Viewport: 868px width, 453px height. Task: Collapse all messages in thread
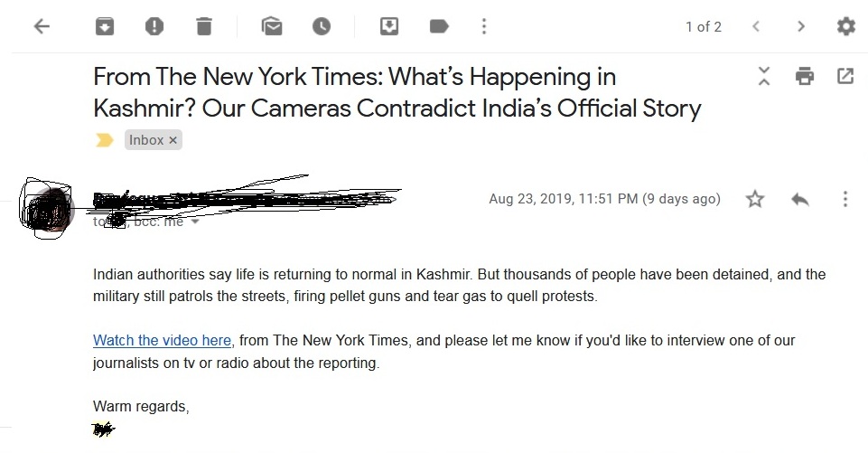764,76
